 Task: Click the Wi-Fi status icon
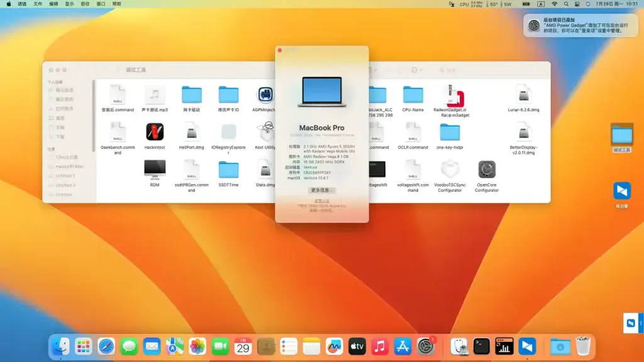pyautogui.click(x=555, y=4)
